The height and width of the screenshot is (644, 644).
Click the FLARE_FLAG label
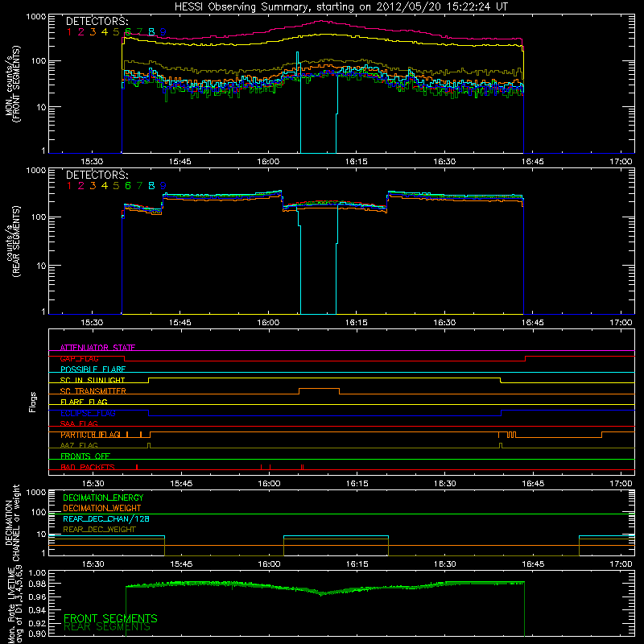(x=84, y=402)
